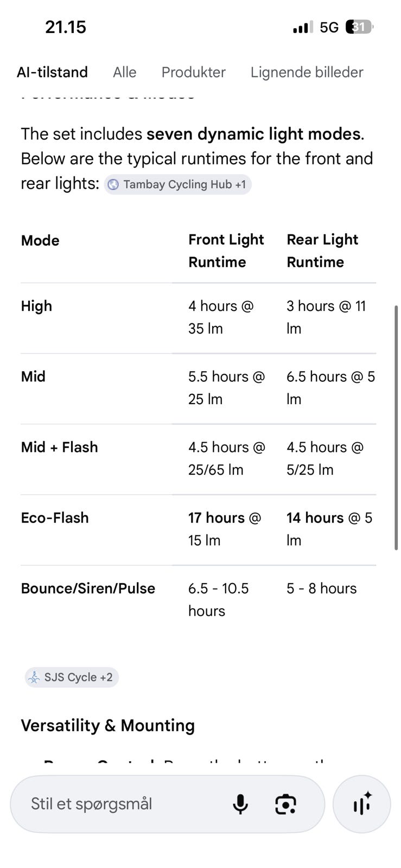This screenshot has width=401, height=868.
Task: Click the page scrollbar on the right edge
Action: pyautogui.click(x=397, y=429)
